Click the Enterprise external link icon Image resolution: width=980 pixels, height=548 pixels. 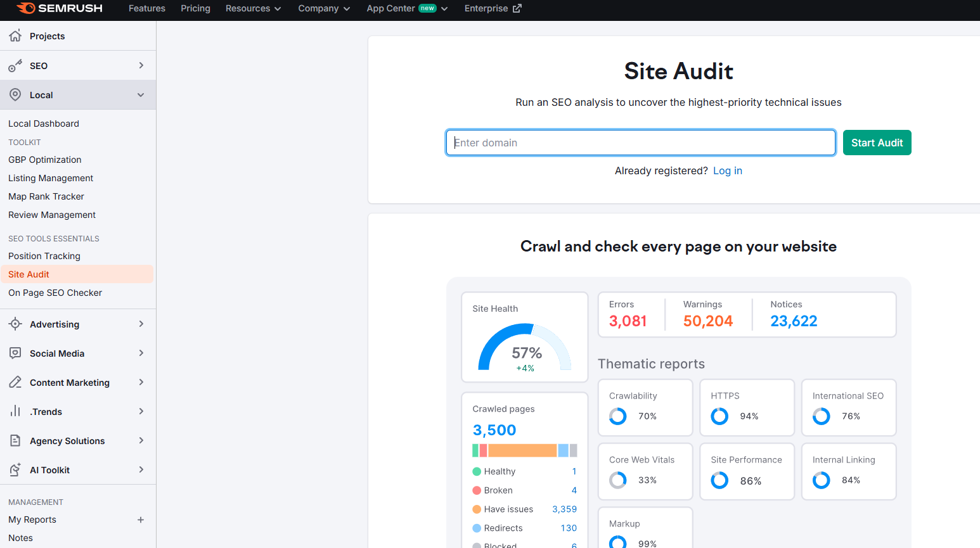point(517,8)
